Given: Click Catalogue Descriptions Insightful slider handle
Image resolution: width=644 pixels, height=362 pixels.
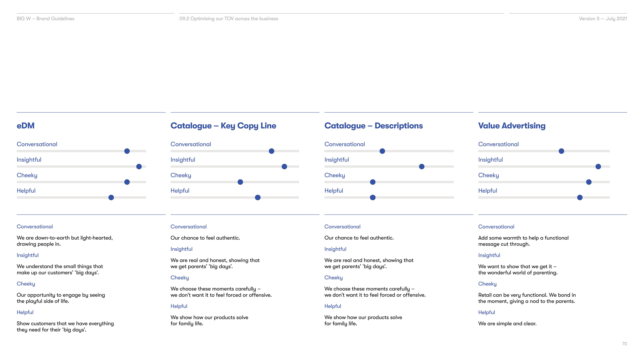Looking at the screenshot, I should (x=422, y=167).
